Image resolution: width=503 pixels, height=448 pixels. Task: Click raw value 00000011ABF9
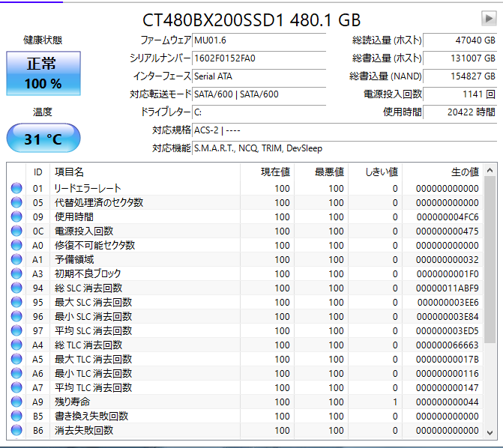(448, 288)
